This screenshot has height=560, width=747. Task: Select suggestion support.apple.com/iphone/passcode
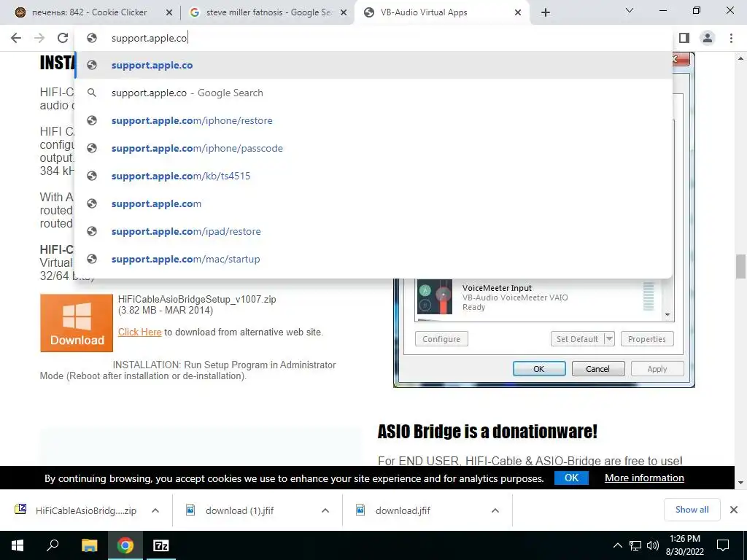(373, 148)
